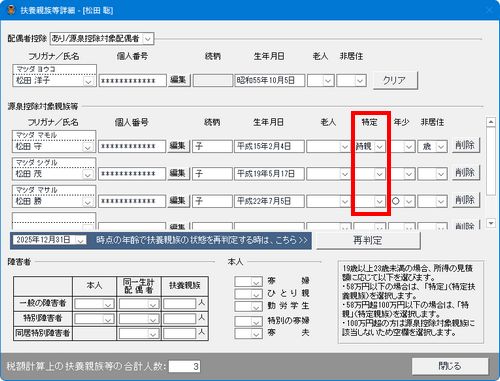
Task: Click 編集 button for 松田 茂
Action: tap(178, 173)
